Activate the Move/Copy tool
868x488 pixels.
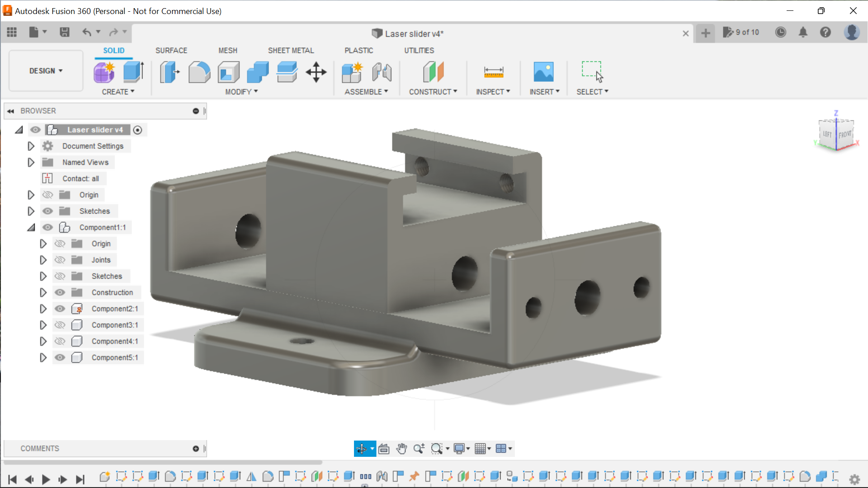click(316, 72)
